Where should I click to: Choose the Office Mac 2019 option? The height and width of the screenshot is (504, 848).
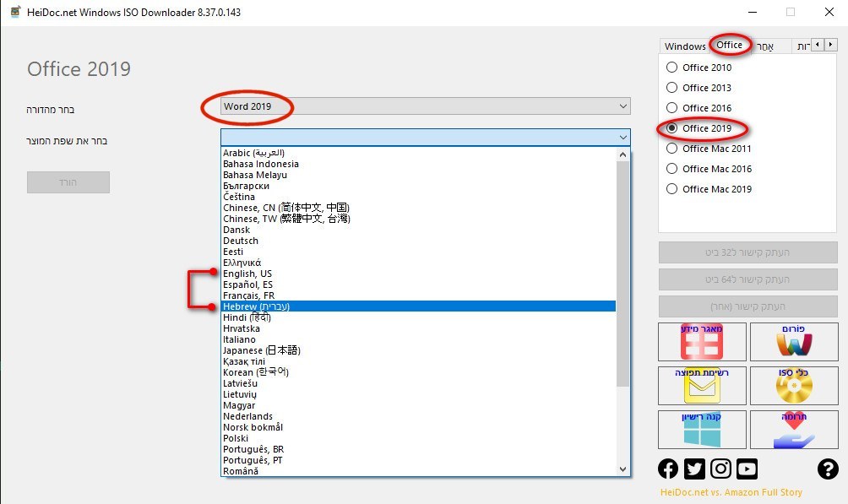672,189
